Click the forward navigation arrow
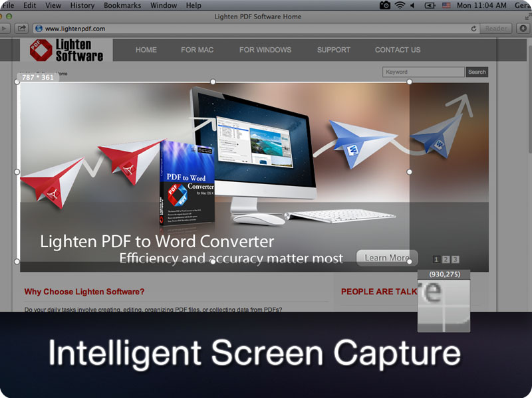 (x=4, y=29)
